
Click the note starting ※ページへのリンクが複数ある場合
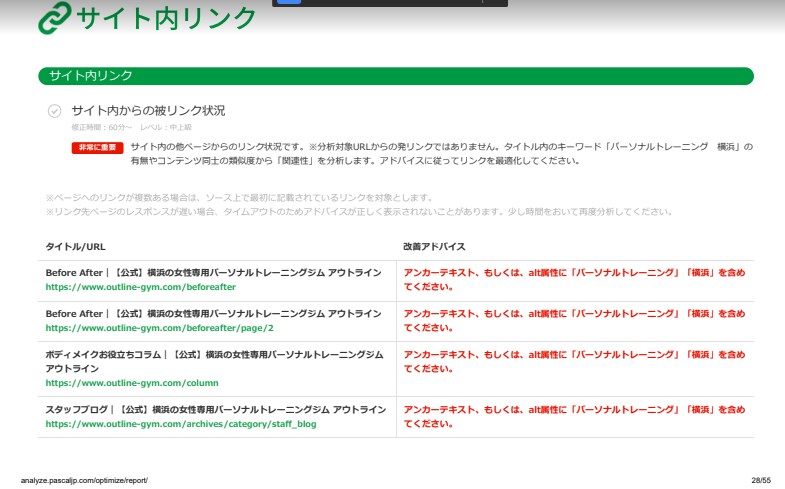click(239, 198)
